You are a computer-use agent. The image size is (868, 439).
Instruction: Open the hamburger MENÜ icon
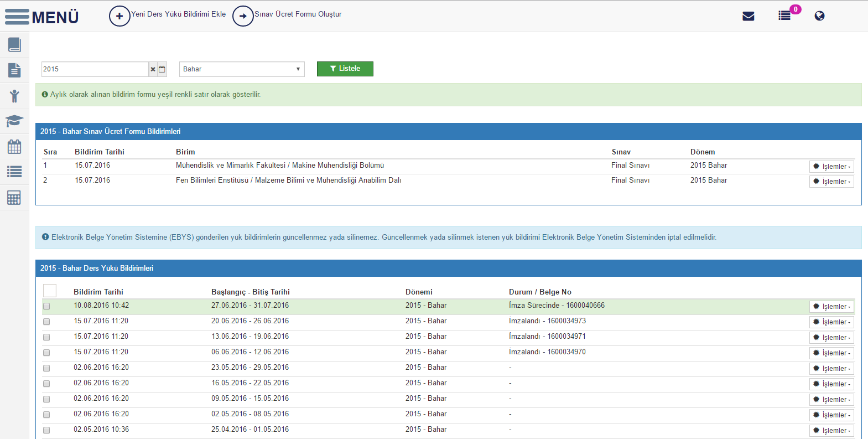click(x=17, y=17)
